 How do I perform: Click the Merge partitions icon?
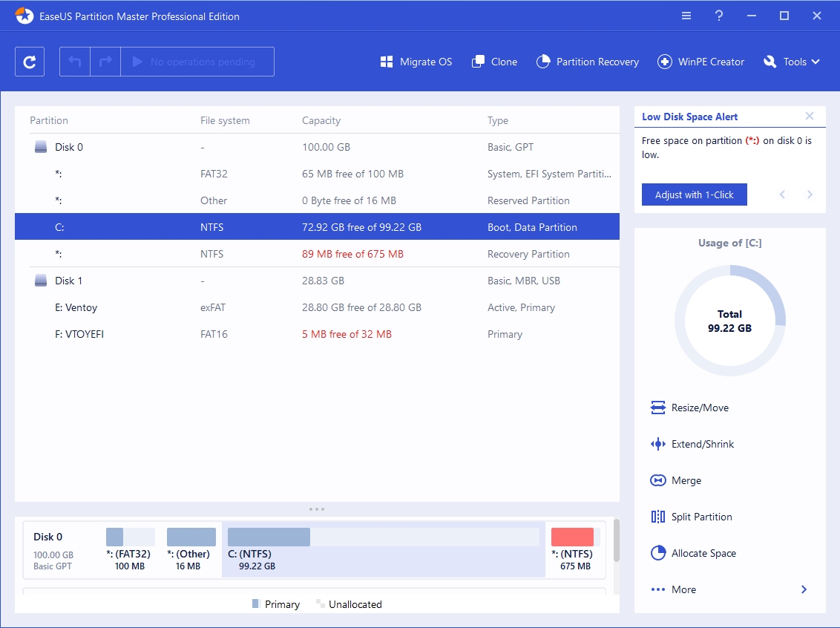click(658, 480)
